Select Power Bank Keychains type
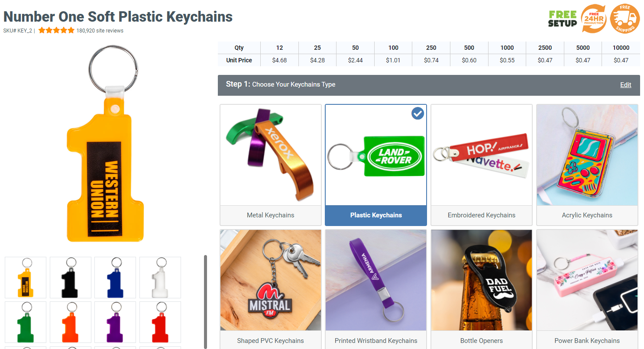644x349 pixels. 587,289
